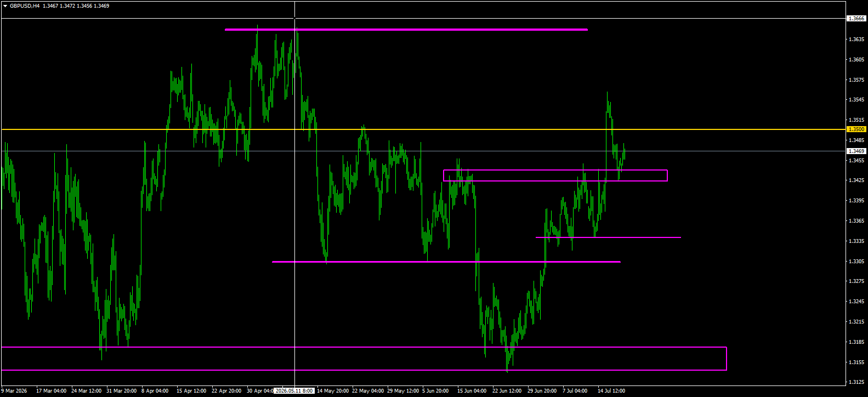Click the 1.3365 price axis label
This screenshot has width=868, height=397.
point(856,221)
